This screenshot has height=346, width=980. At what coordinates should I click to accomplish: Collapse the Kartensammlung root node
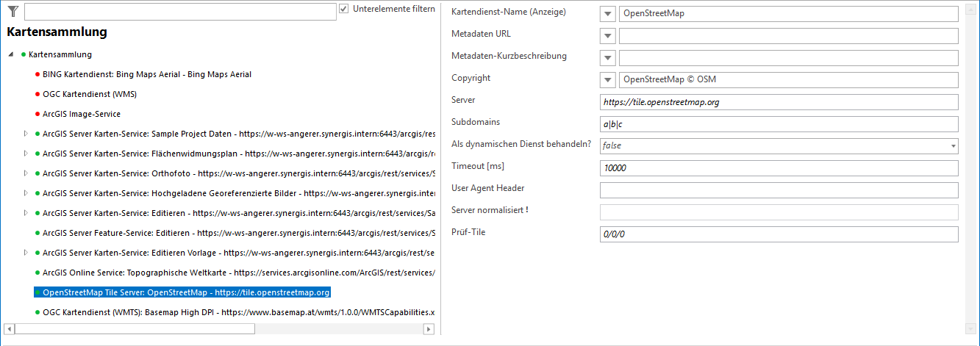pos(11,55)
